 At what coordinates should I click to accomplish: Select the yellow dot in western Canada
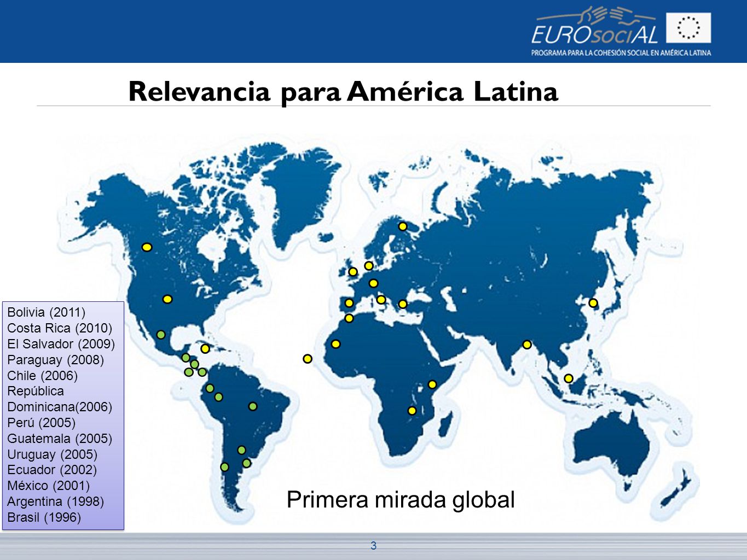coord(147,247)
